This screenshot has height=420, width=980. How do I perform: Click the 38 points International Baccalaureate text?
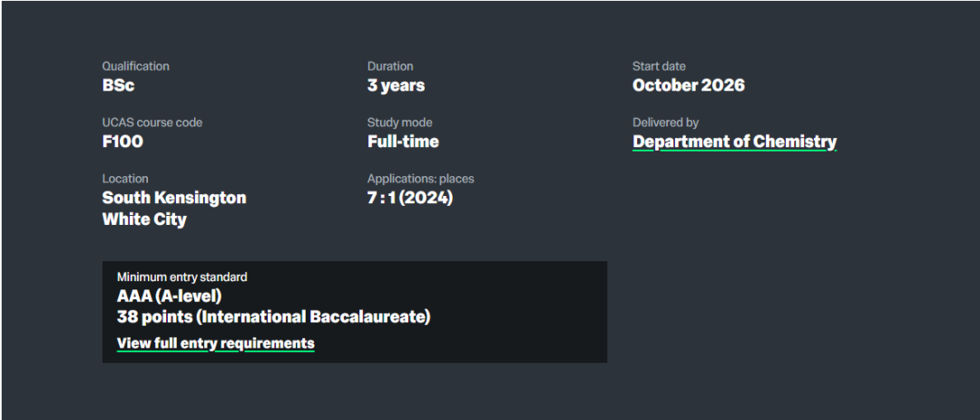coord(273,317)
